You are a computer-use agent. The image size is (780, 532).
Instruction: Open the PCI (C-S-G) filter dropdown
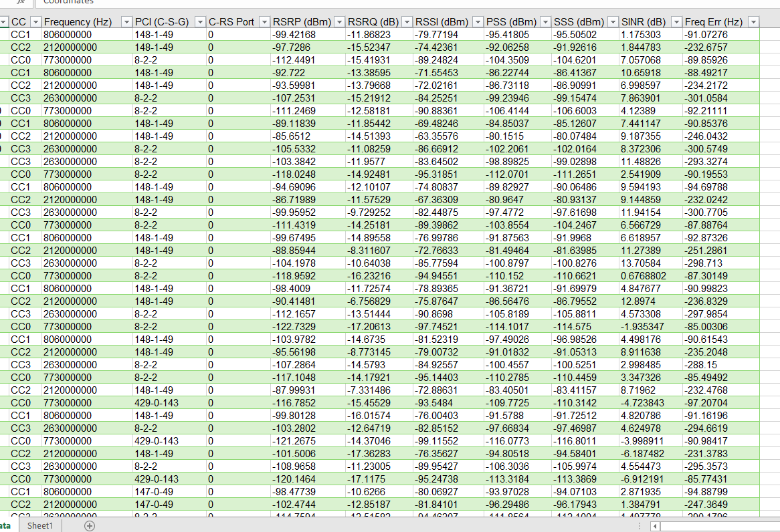[x=200, y=22]
